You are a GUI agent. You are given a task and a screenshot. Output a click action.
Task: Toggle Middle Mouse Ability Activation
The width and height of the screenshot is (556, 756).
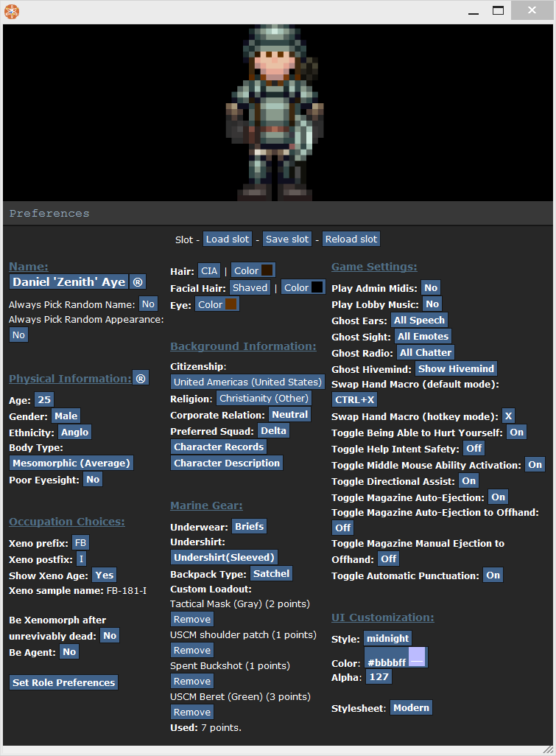click(535, 465)
